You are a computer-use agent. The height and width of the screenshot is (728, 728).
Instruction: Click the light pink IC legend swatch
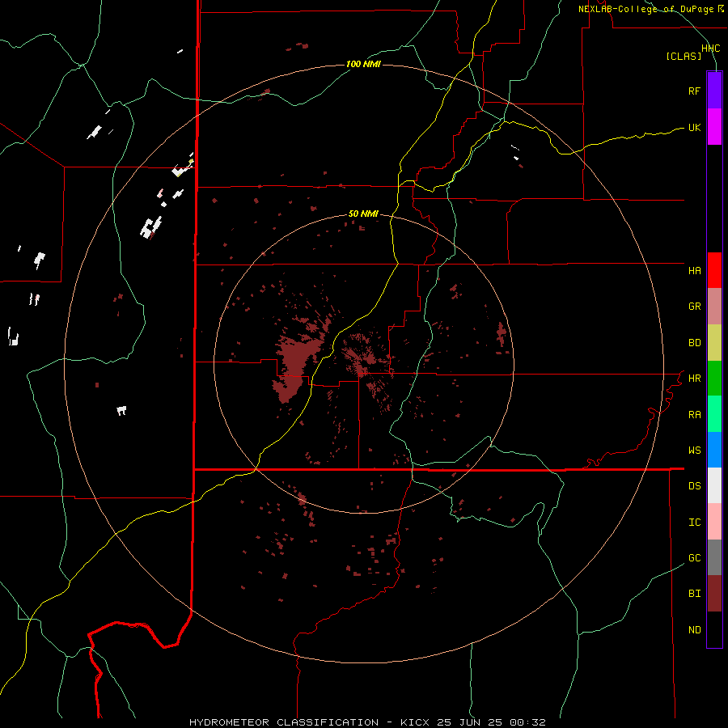(714, 522)
